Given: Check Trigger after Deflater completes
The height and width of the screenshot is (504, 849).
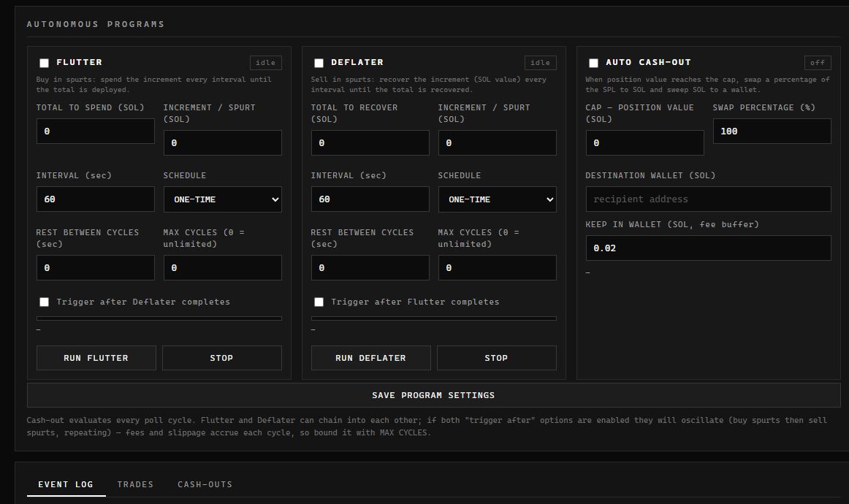Looking at the screenshot, I should [45, 302].
